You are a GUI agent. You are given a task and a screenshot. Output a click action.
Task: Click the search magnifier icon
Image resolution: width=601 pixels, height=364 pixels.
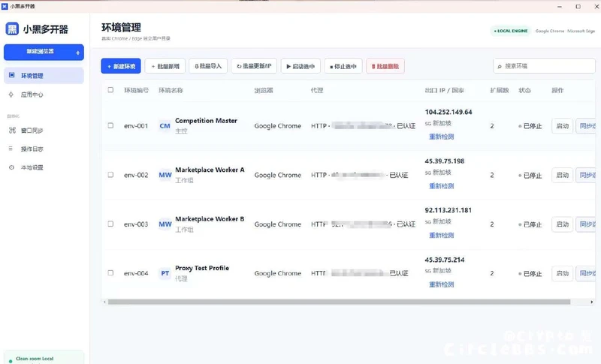(x=500, y=67)
